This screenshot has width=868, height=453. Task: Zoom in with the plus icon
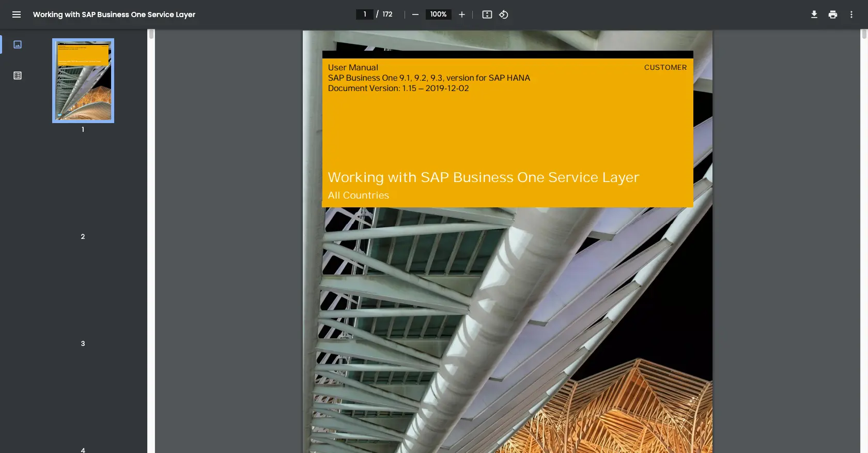462,14
